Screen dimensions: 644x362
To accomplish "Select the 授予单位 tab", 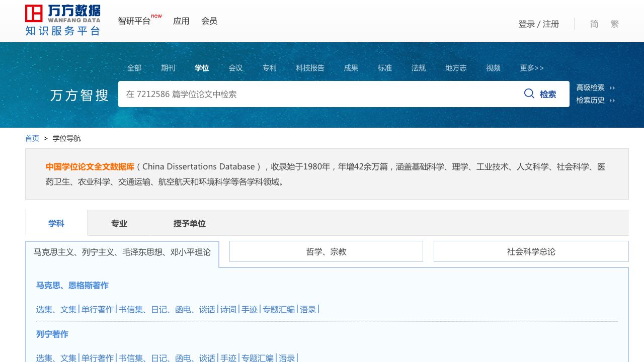I will [x=190, y=224].
